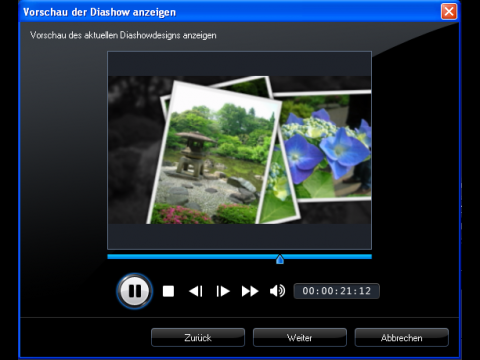Stop the slideshow preview
This screenshot has width=480, height=360.
coord(168,291)
